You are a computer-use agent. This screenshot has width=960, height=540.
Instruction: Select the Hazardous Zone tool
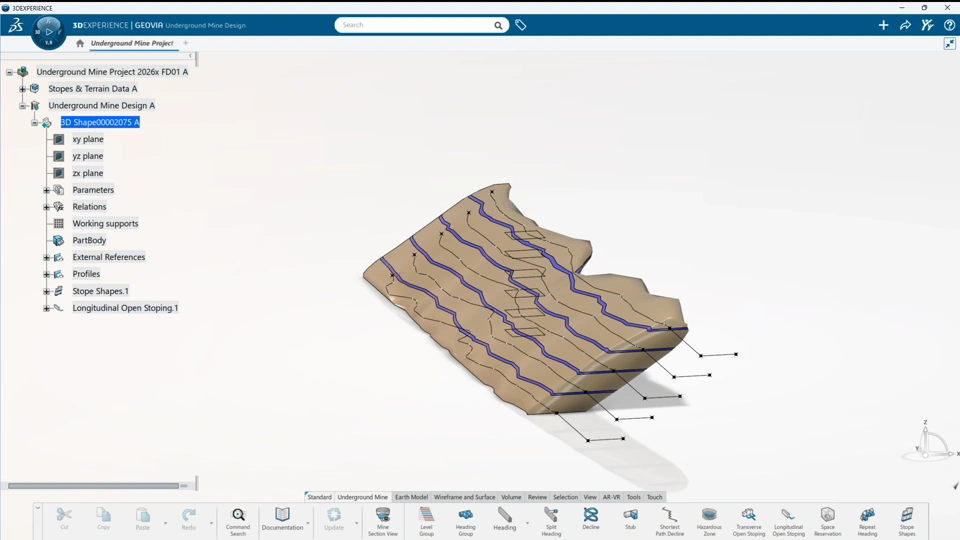pyautogui.click(x=709, y=522)
